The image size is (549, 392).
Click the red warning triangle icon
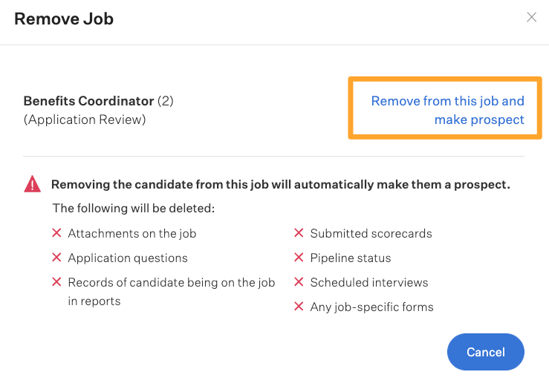coord(32,184)
